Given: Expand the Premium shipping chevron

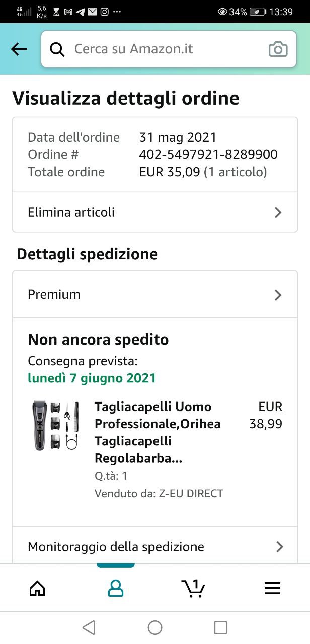Looking at the screenshot, I should (278, 295).
